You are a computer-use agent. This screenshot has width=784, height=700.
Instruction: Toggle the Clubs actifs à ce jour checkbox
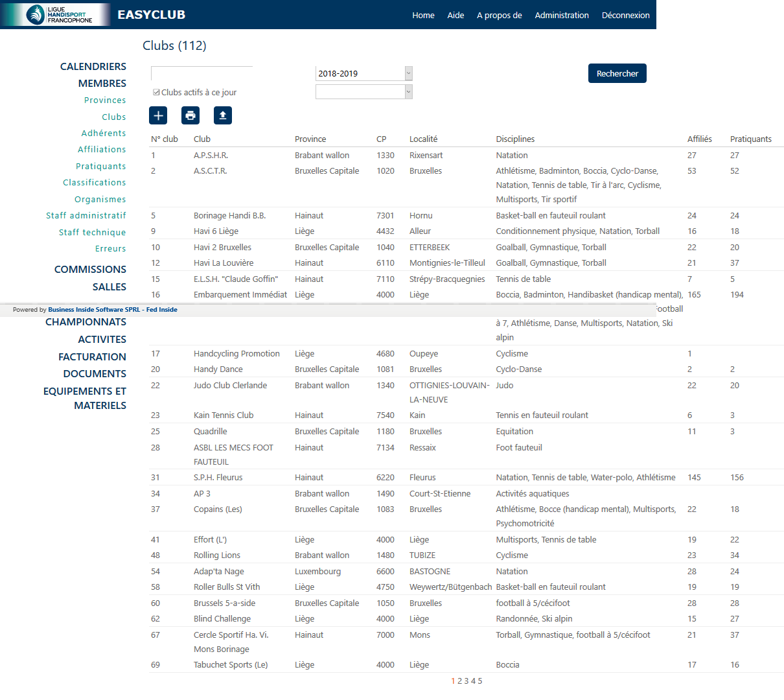156,92
